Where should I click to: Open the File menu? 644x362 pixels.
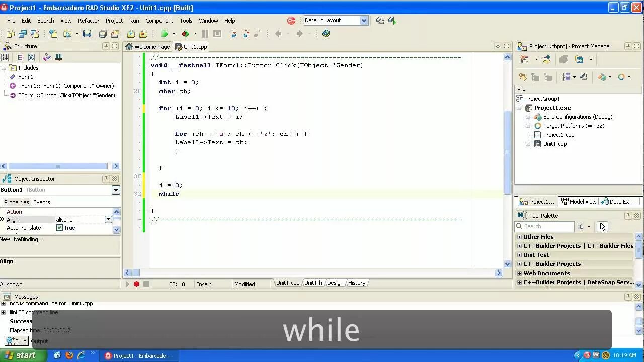[11, 21]
